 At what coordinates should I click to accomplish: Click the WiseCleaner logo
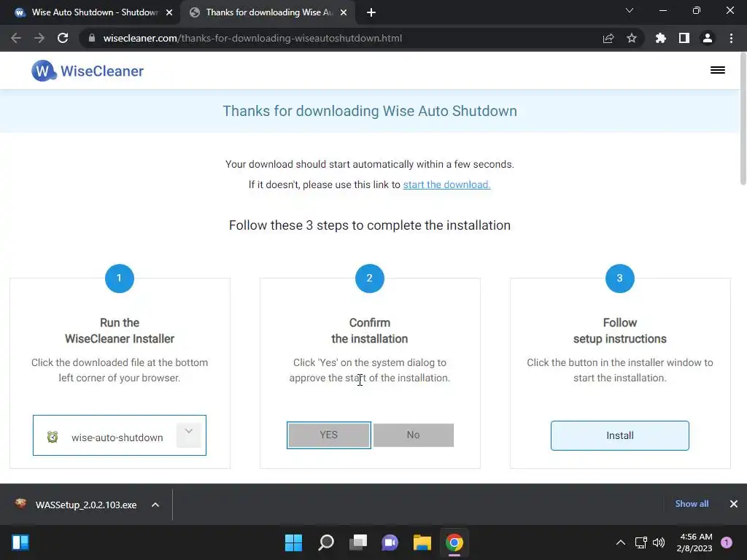click(x=88, y=71)
